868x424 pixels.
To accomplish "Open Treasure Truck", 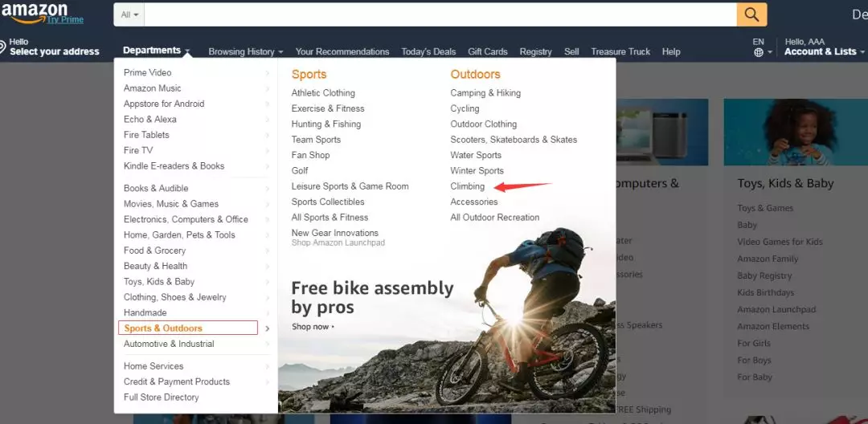I will click(x=620, y=51).
